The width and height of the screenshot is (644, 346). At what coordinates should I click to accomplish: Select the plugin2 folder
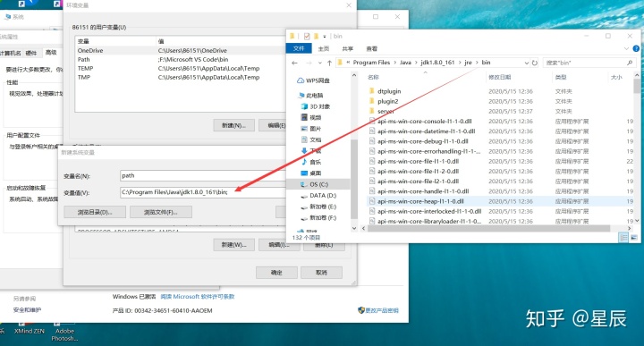tap(387, 101)
